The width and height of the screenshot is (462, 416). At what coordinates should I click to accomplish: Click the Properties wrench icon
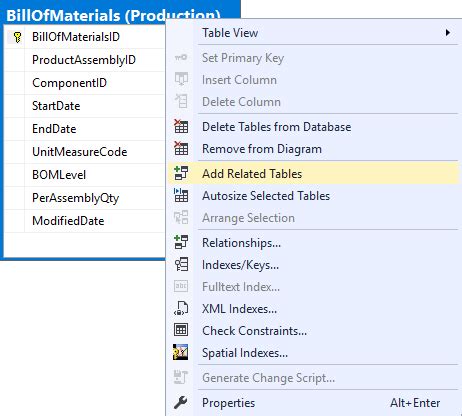click(180, 403)
